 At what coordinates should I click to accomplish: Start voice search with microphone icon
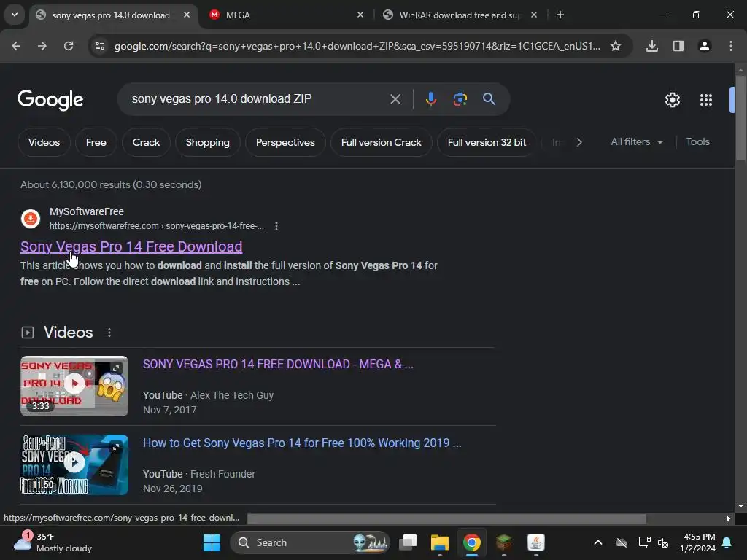430,99
